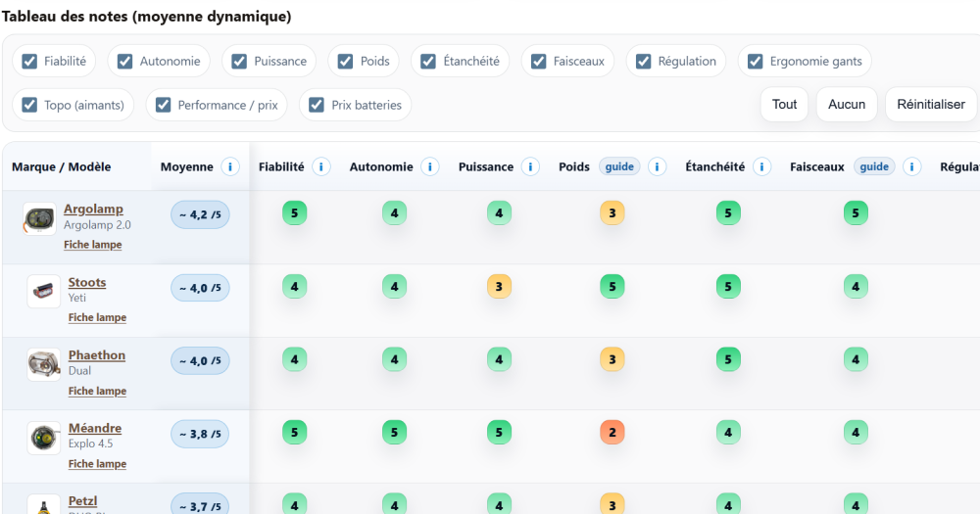Click the Argolamp 2.0 lamp thumbnail

coord(40,219)
